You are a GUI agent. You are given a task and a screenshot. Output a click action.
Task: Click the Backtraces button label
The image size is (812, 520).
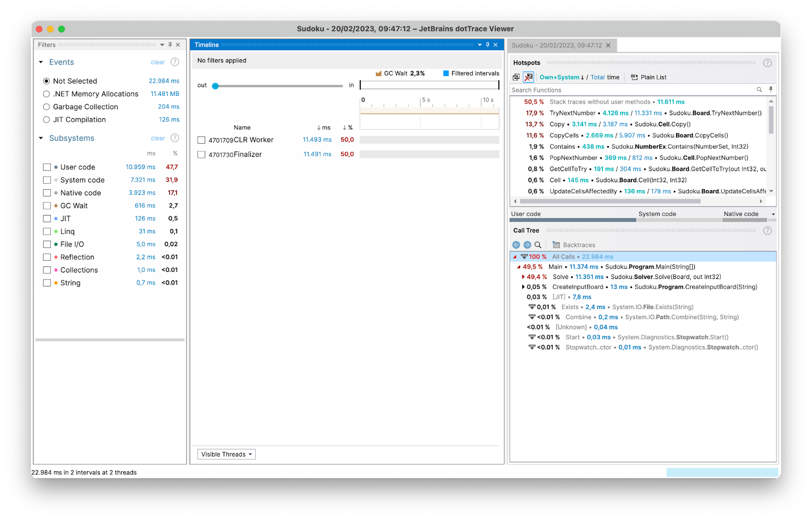(x=579, y=245)
